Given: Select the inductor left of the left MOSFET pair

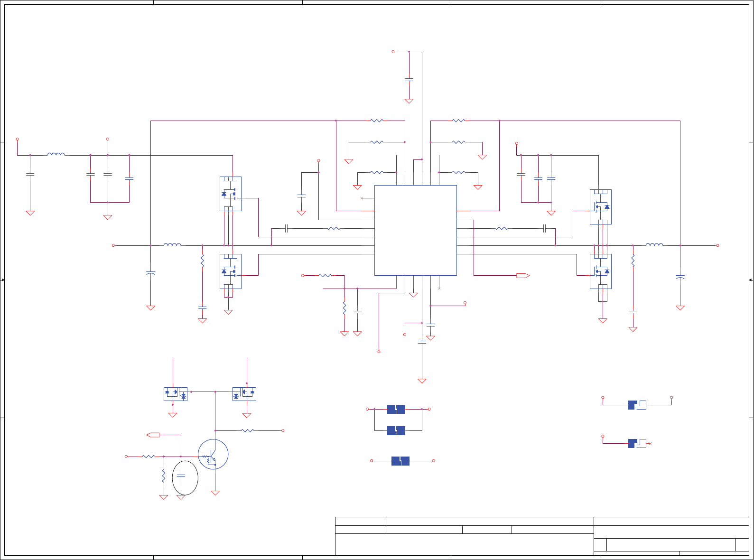Looking at the screenshot, I should pyautogui.click(x=172, y=244).
